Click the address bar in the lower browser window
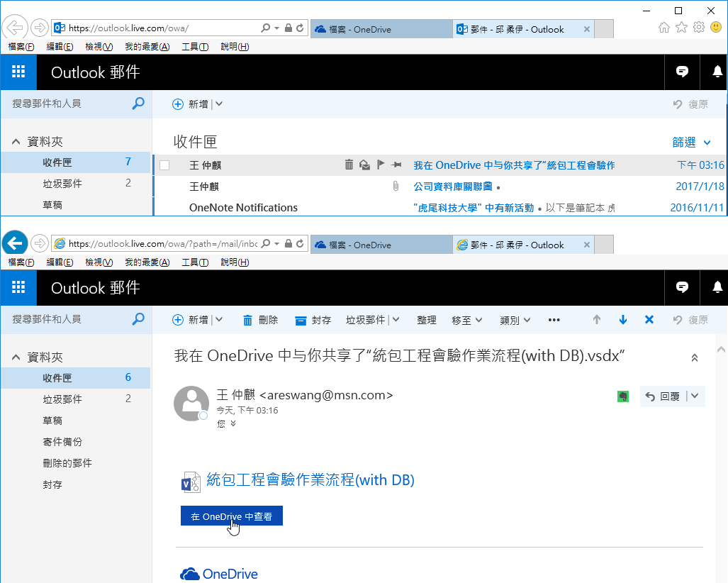 [164, 243]
